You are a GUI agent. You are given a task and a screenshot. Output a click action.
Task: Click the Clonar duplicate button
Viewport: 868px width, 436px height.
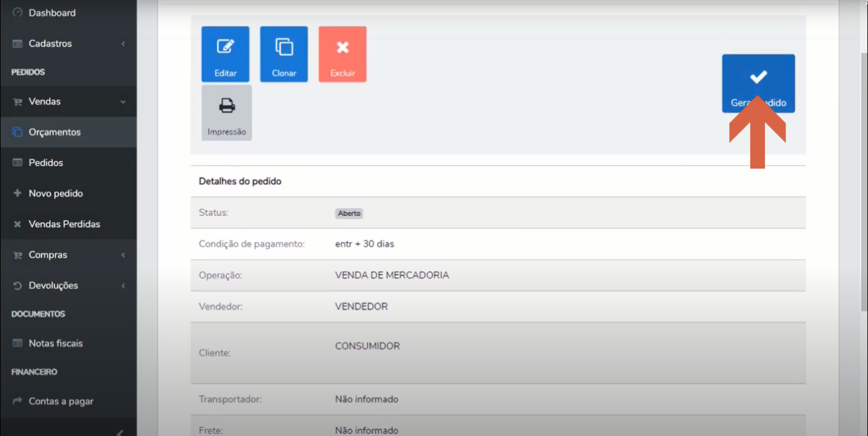[284, 54]
